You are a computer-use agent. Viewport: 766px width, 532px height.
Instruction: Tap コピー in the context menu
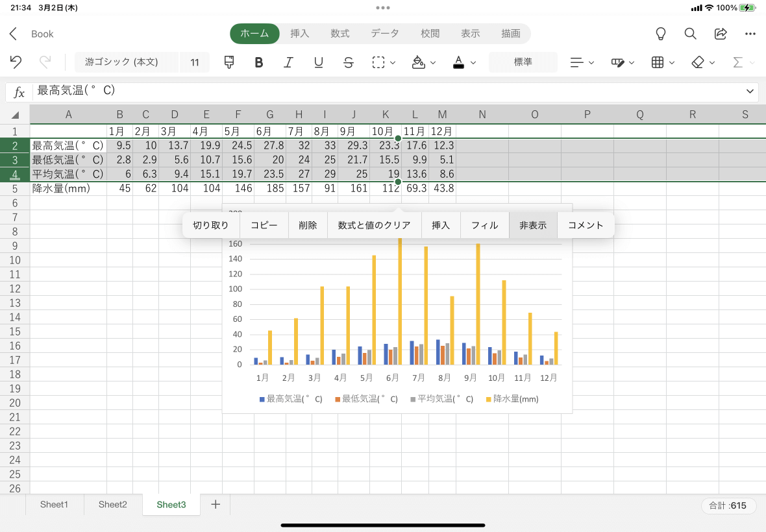264,225
